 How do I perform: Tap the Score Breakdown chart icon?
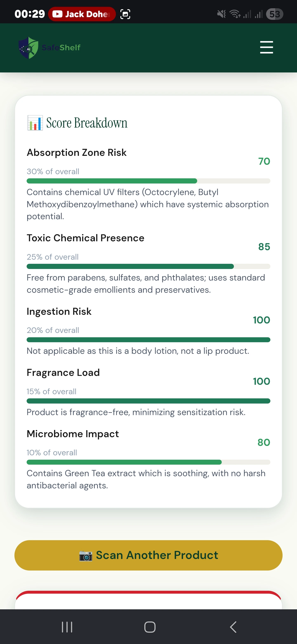[35, 123]
